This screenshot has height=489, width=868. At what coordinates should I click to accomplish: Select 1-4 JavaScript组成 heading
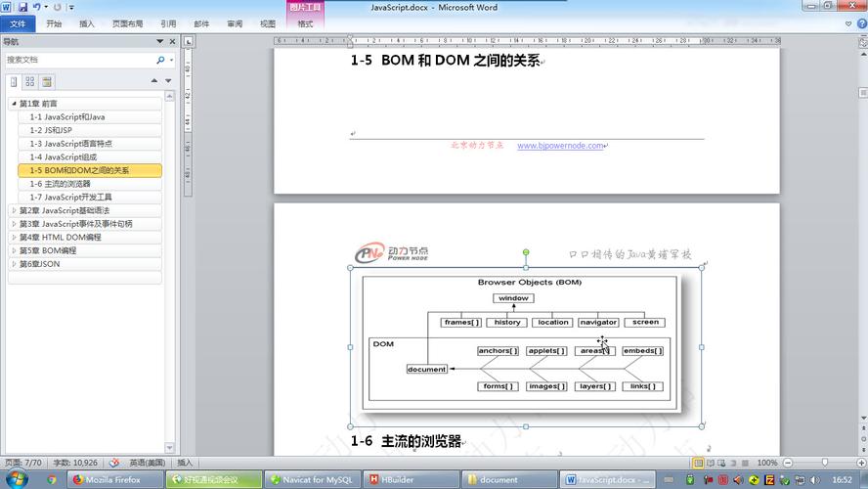(x=90, y=156)
